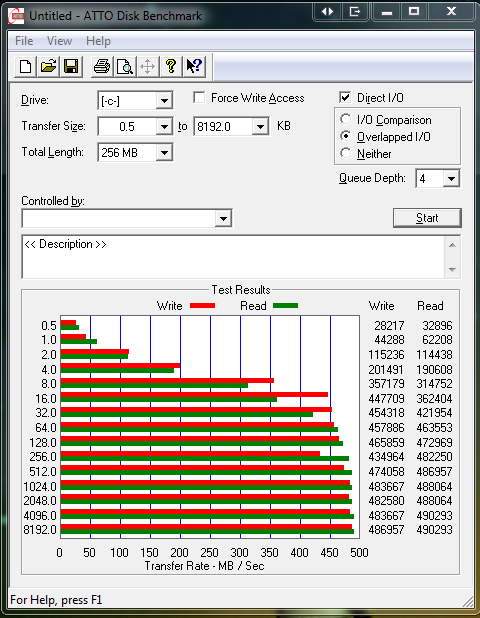Image resolution: width=480 pixels, height=618 pixels.
Task: Click write value 357179
Action: tap(386, 384)
